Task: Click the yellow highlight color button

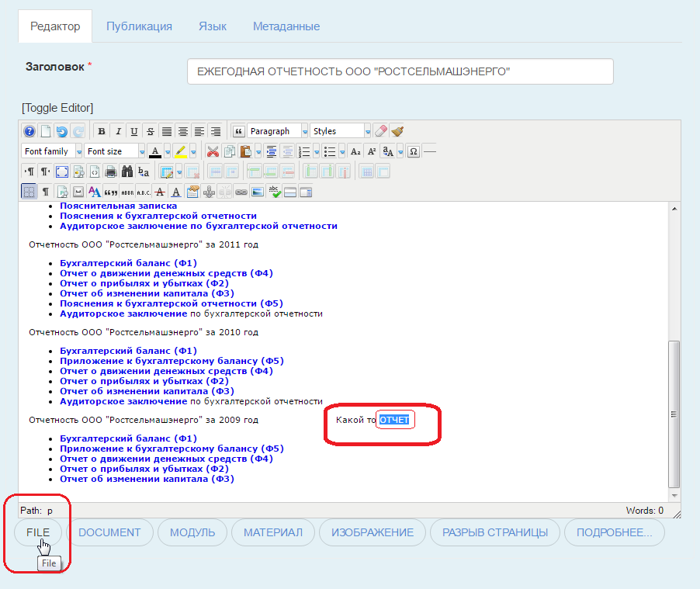Action: point(180,152)
